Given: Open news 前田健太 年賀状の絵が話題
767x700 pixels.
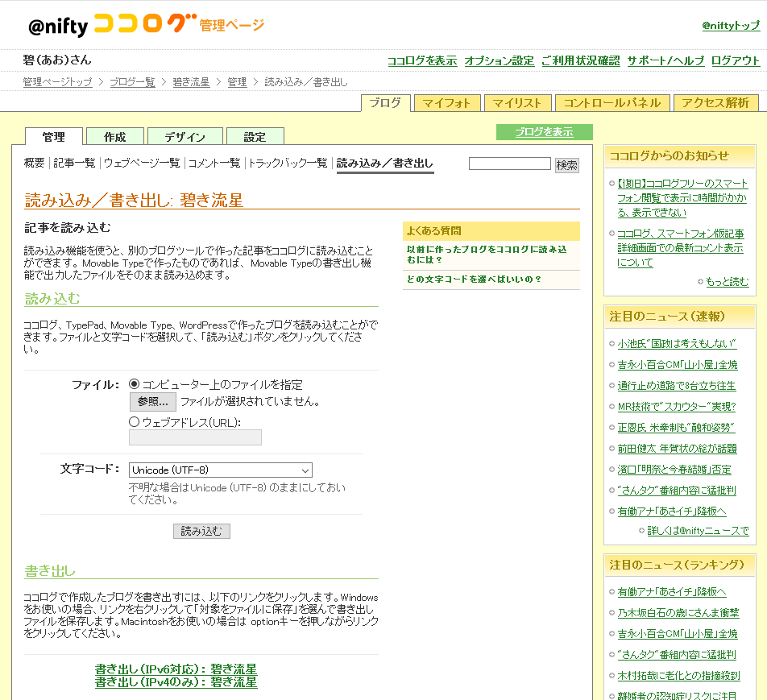Looking at the screenshot, I should click(677, 449).
